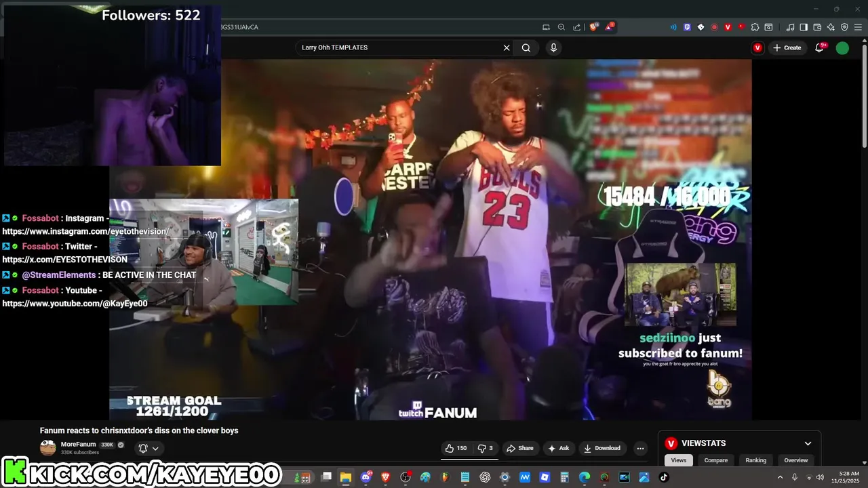The height and width of the screenshot is (488, 868).
Task: Clear the YouTube search box text
Action: tap(506, 47)
